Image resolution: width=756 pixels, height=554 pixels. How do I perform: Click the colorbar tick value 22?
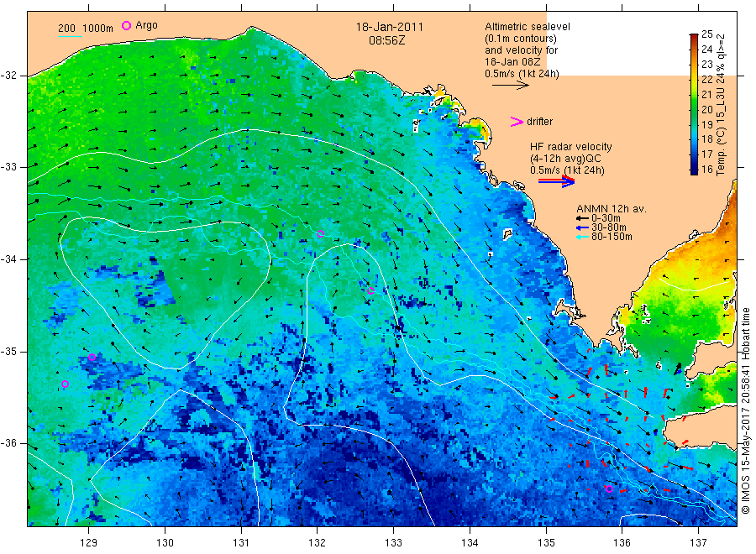pyautogui.click(x=706, y=80)
